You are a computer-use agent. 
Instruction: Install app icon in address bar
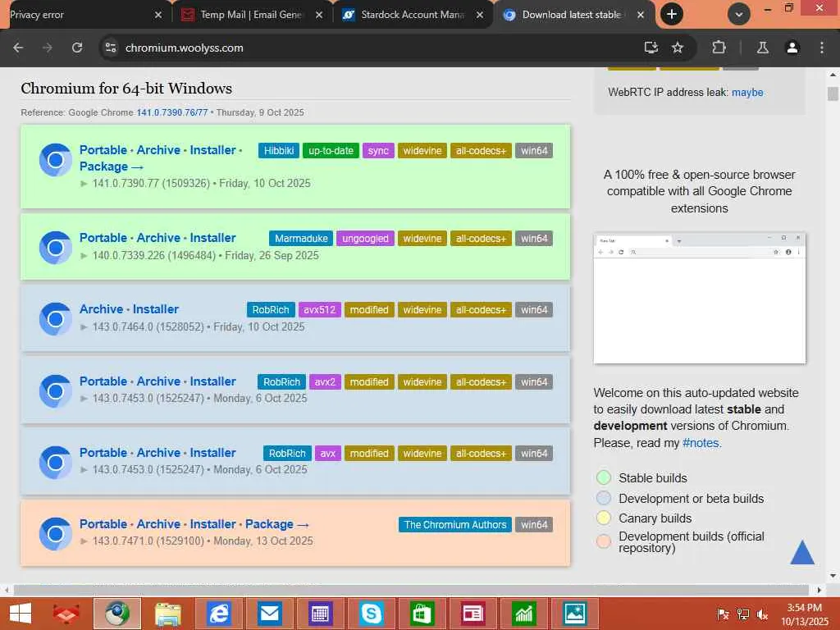click(x=651, y=48)
